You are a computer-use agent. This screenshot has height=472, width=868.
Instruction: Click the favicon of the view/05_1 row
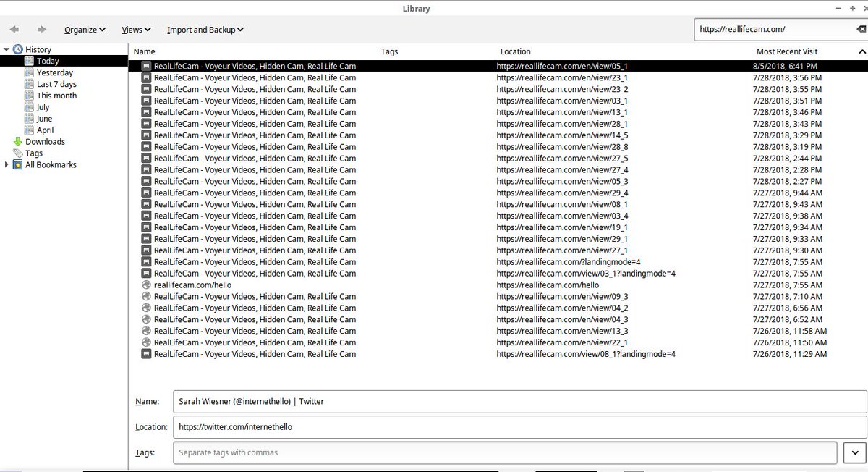(x=147, y=66)
